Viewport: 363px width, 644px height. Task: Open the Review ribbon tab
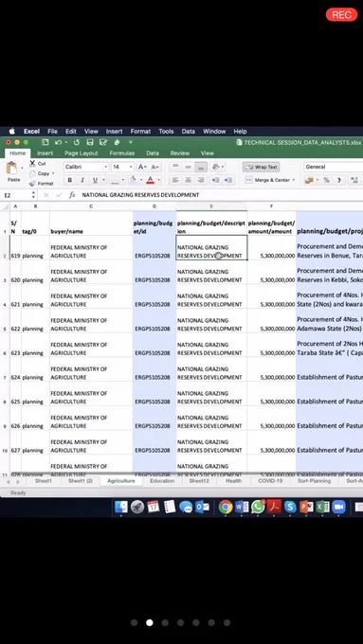point(180,153)
